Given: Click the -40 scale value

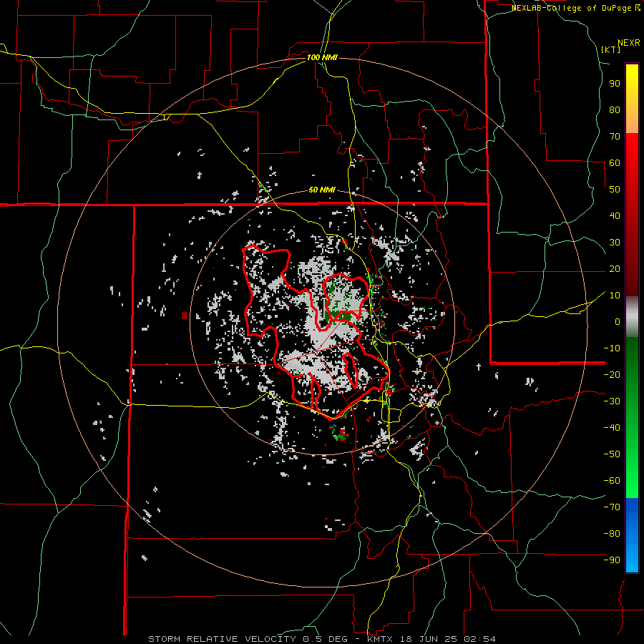Looking at the screenshot, I should (613, 428).
